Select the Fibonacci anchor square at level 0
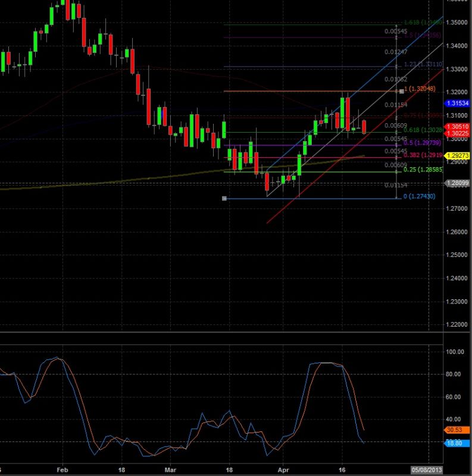 224,198
